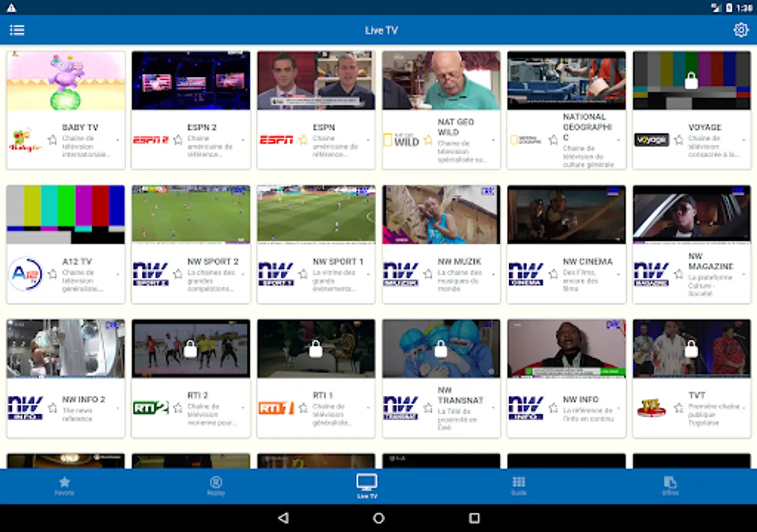Click the green RTI 2 logo
The width and height of the screenshot is (757, 532).
coord(150,408)
